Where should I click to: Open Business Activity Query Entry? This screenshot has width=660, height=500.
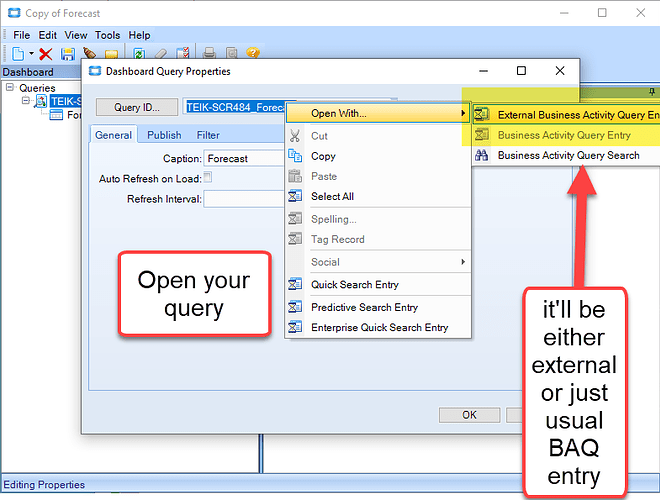pyautogui.click(x=566, y=135)
